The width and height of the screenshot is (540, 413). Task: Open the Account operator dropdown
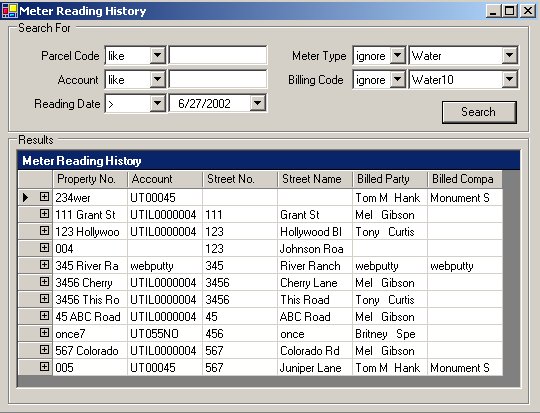pyautogui.click(x=157, y=79)
